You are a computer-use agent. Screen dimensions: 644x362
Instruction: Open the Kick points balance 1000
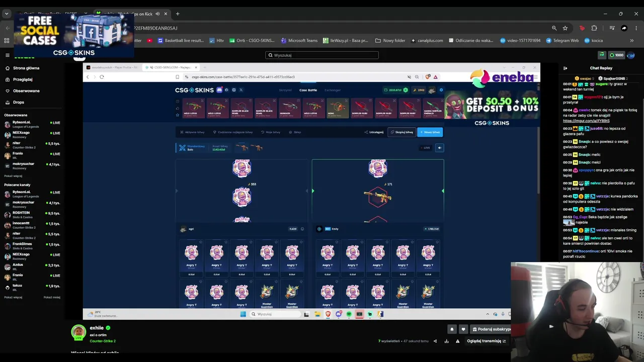(616, 55)
